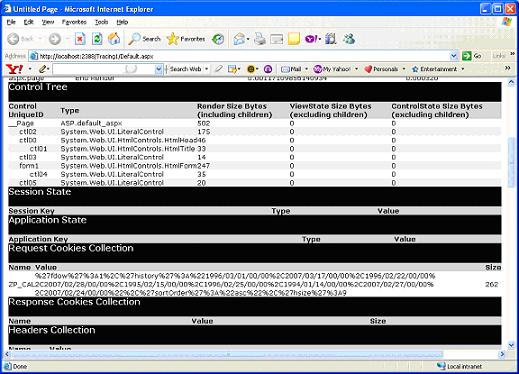Open the Tools menu

pos(101,22)
